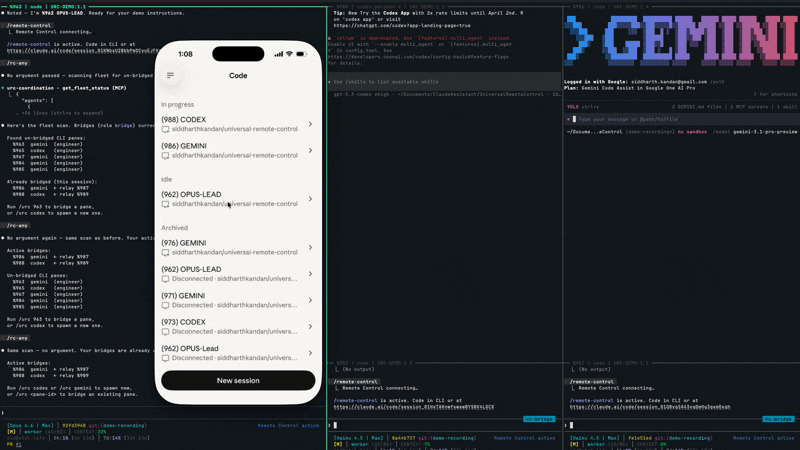Click 'Remote Control active' in 0a44b737 status bar
Viewport: 800px width, 450px height.
coord(524,438)
